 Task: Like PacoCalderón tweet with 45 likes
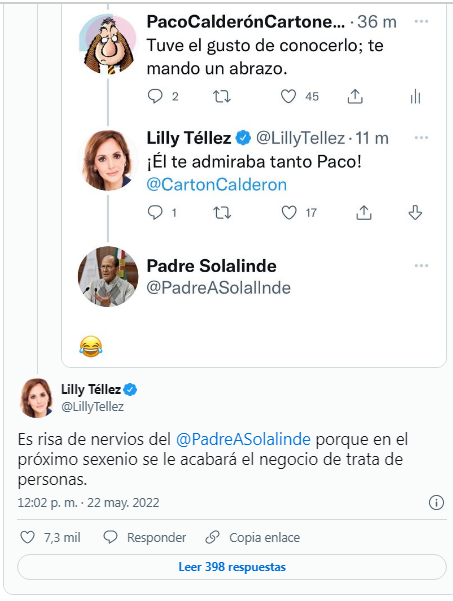click(288, 97)
